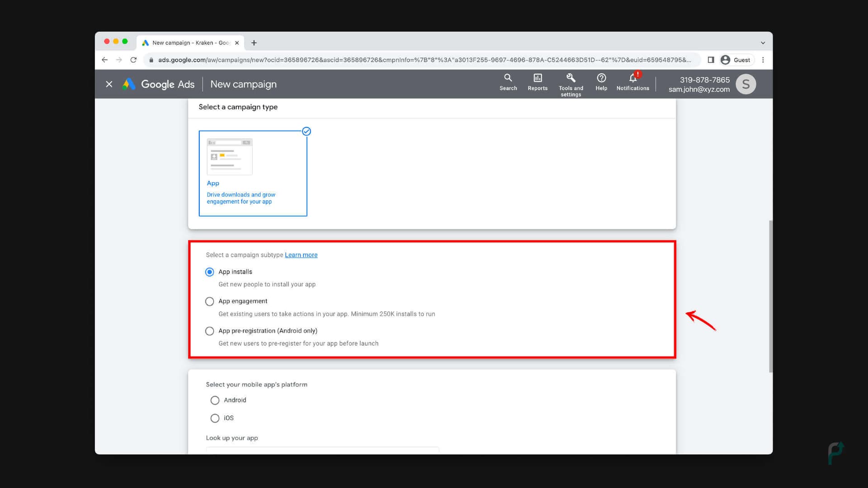Select iOS platform option
Image resolution: width=868 pixels, height=488 pixels.
(x=215, y=418)
